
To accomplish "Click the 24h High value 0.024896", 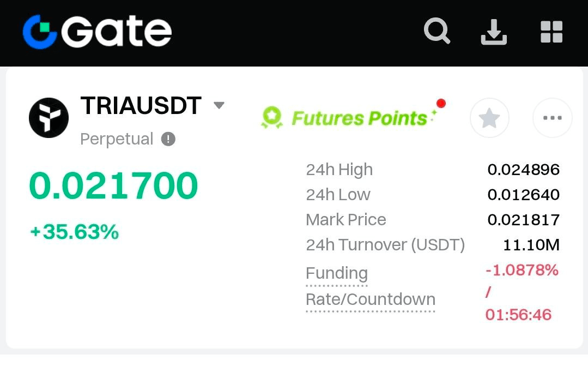I will coord(523,170).
